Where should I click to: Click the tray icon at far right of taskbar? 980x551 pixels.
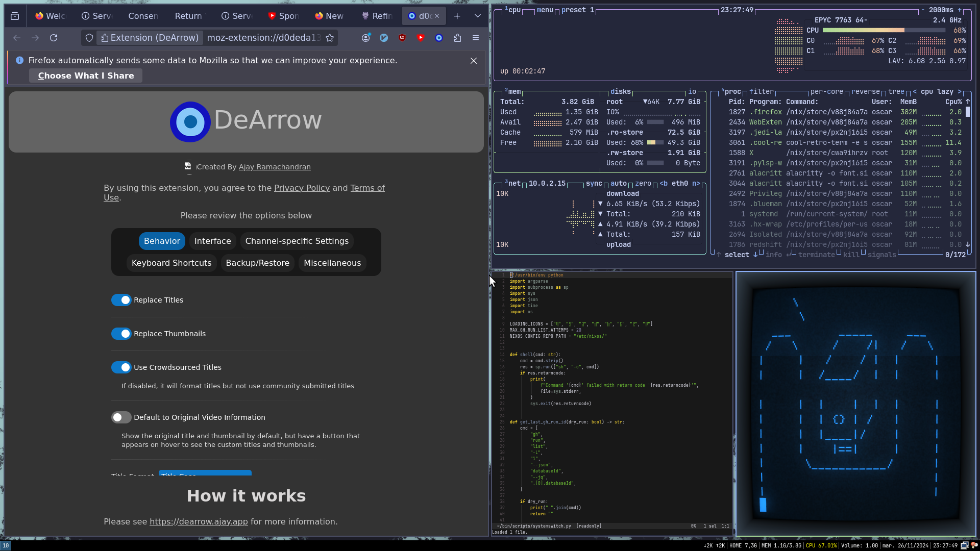[974, 545]
